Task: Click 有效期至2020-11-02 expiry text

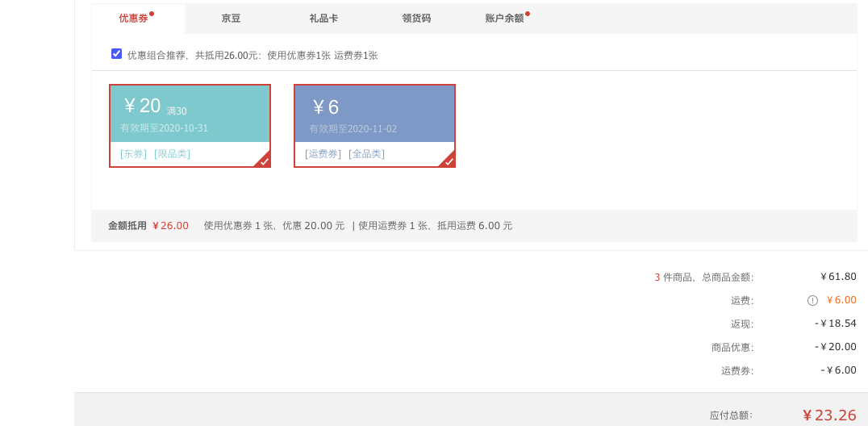Action: [353, 129]
